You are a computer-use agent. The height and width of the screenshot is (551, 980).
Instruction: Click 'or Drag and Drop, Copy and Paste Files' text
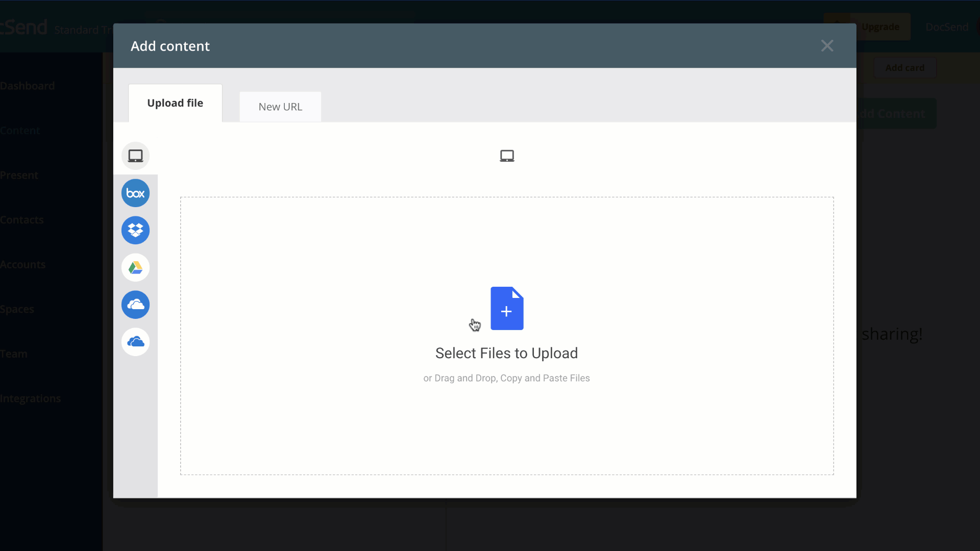[x=506, y=378]
